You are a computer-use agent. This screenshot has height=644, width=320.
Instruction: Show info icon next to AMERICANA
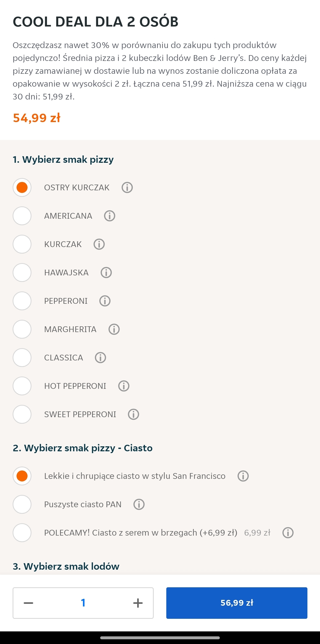(110, 216)
